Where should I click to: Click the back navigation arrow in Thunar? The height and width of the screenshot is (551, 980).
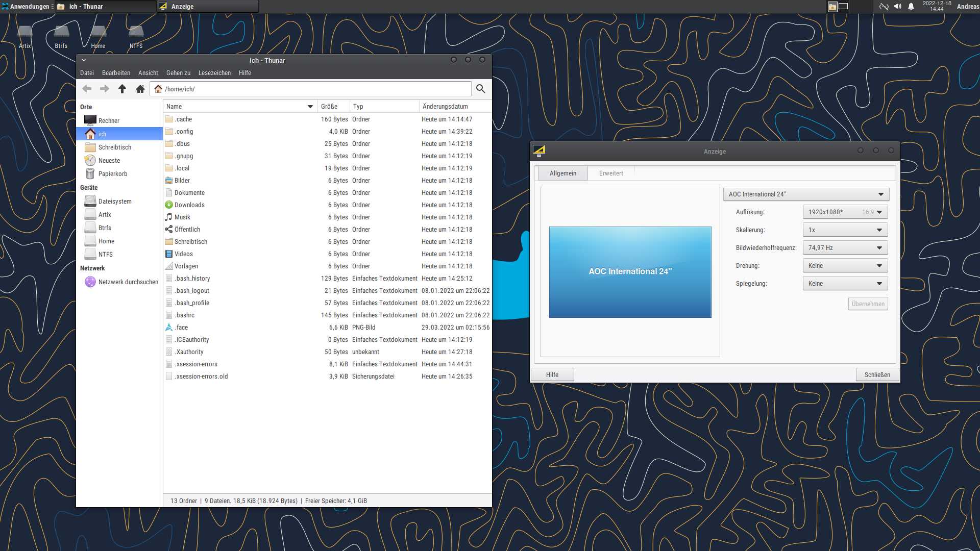point(87,89)
